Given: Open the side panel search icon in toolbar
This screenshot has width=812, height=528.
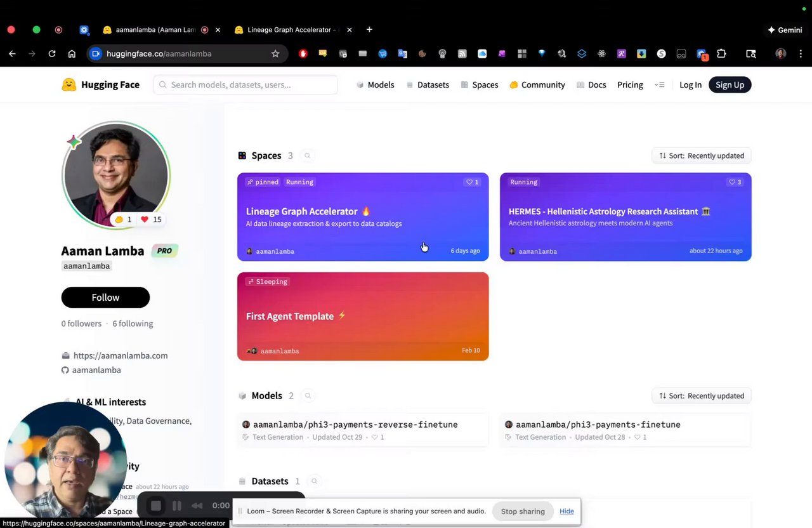Looking at the screenshot, I should tap(751, 54).
